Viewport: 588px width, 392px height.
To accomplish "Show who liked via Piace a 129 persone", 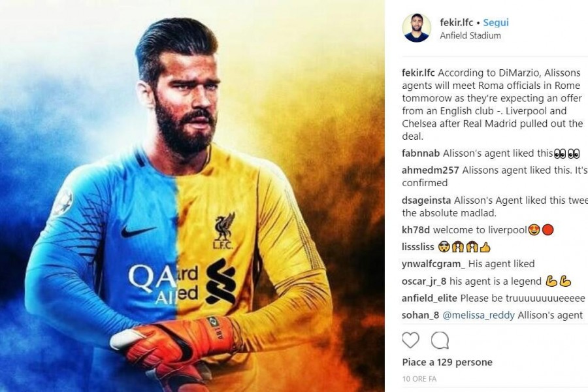I will [x=447, y=363].
